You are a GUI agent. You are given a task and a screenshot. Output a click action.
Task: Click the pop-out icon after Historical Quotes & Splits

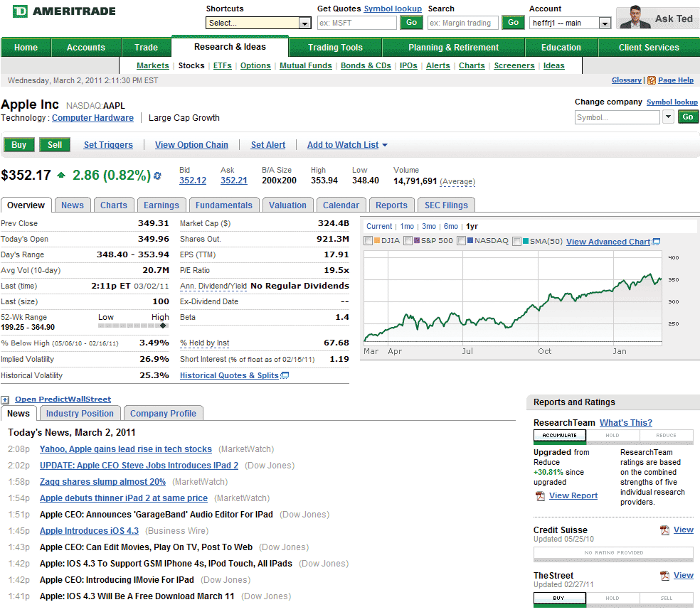pos(285,375)
